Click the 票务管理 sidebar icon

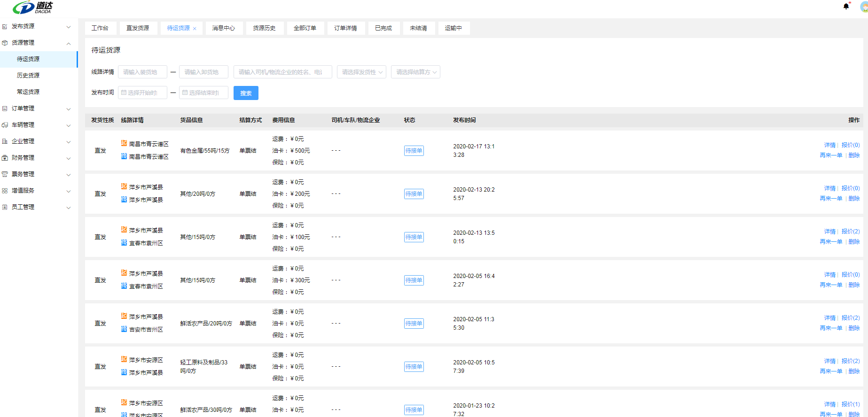[5, 174]
